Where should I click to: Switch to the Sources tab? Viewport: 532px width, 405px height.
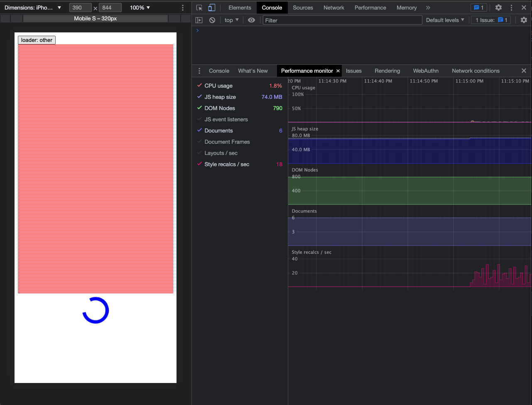pyautogui.click(x=303, y=7)
